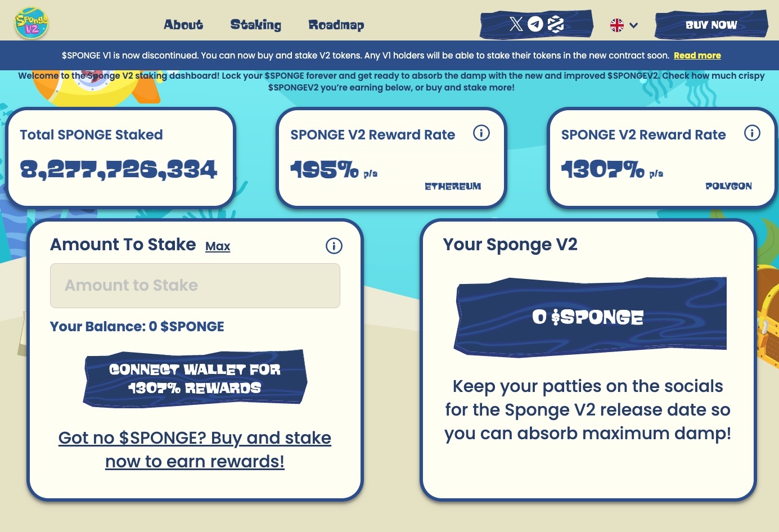779x532 pixels.
Task: Show info for Polygon reward rate
Action: 752,133
